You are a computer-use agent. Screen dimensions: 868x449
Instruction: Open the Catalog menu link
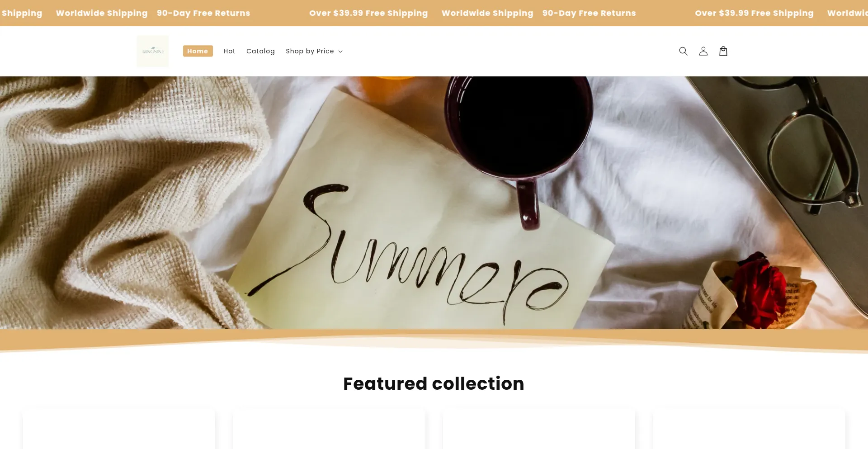pos(260,51)
